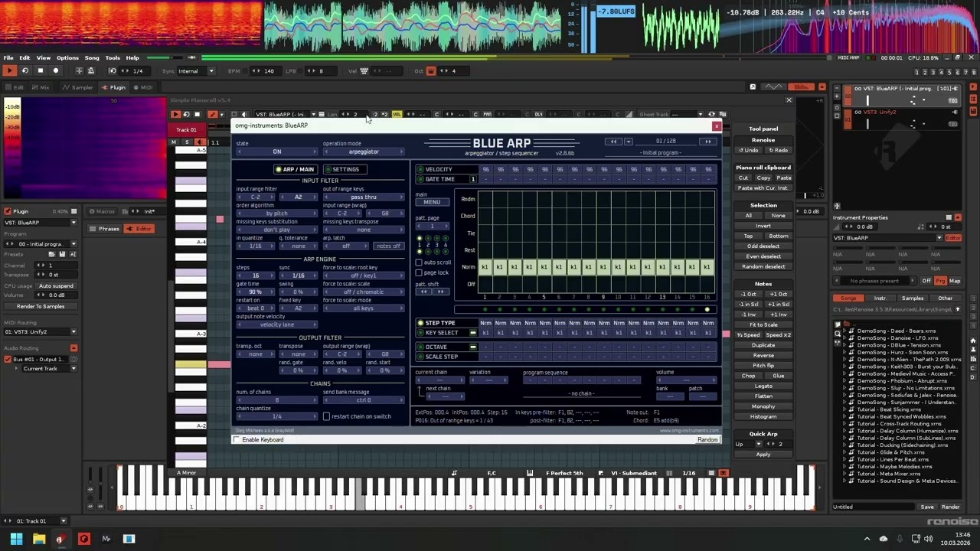The width and height of the screenshot is (980, 551).
Task: Adjust the swing 0 % slider
Action: click(298, 292)
